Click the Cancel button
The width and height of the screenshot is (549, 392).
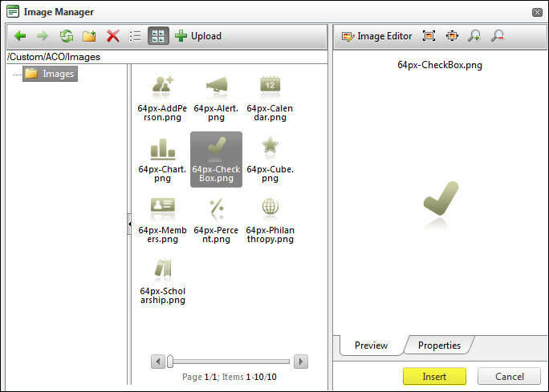pos(509,377)
